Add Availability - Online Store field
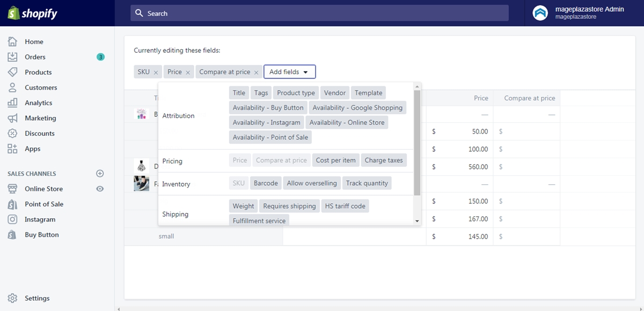The width and height of the screenshot is (644, 311). point(347,122)
